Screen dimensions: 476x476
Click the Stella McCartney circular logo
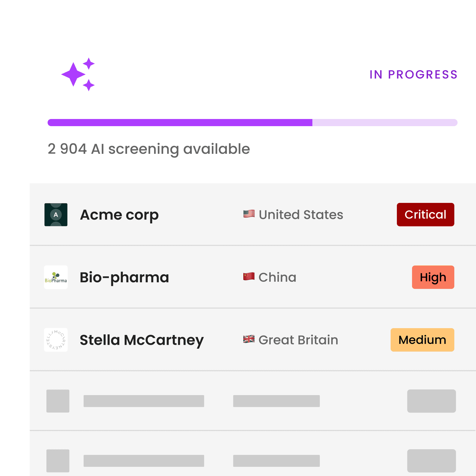click(x=56, y=340)
